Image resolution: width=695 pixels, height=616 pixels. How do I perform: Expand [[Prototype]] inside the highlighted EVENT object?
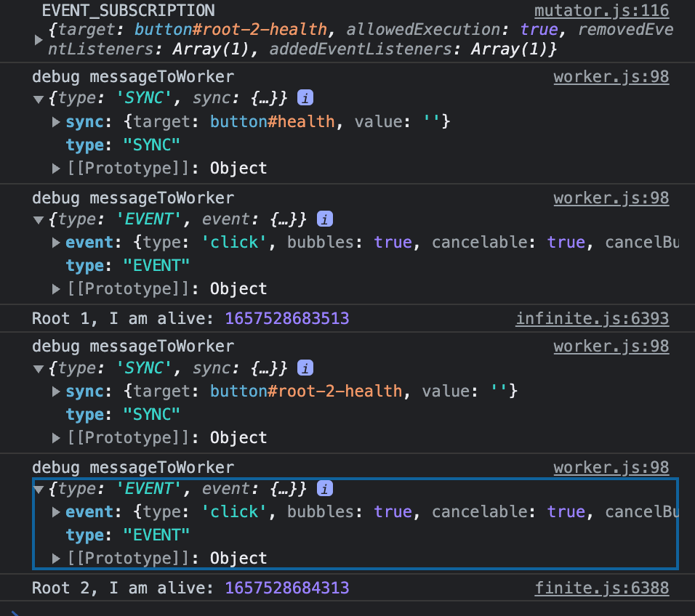click(x=56, y=559)
